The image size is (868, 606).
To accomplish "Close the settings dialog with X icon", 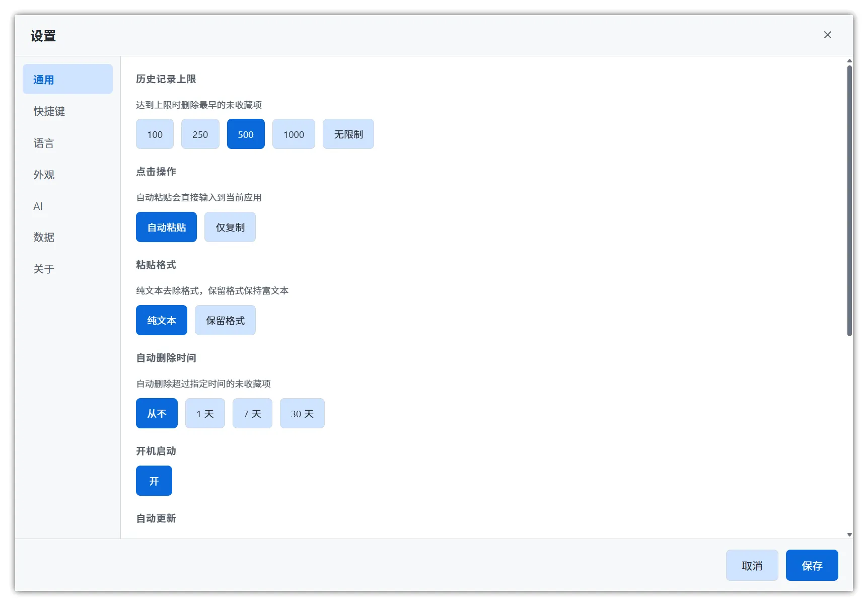I will click(x=827, y=35).
